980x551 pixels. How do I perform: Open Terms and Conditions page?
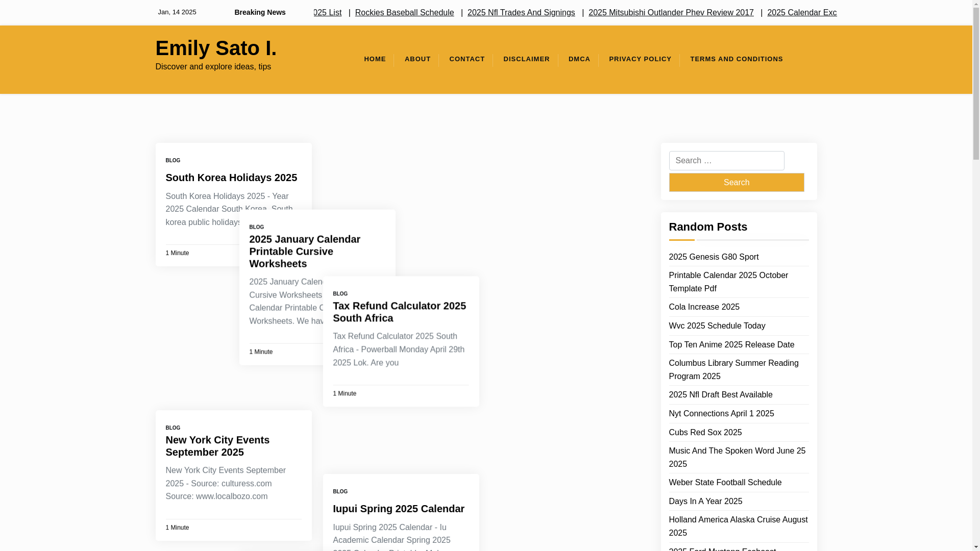tap(737, 59)
